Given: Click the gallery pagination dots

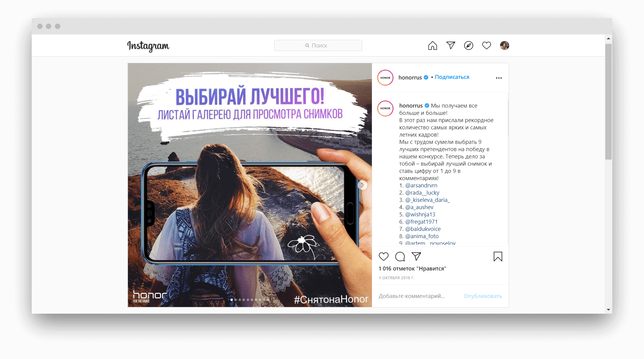Looking at the screenshot, I should [250, 300].
